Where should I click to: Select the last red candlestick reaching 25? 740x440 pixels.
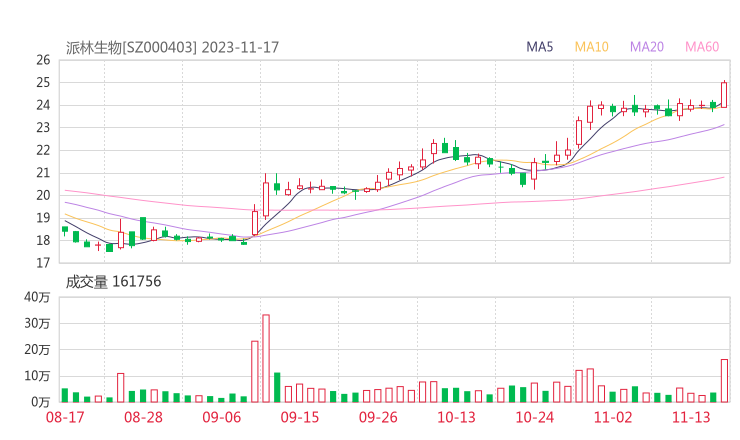724,94
